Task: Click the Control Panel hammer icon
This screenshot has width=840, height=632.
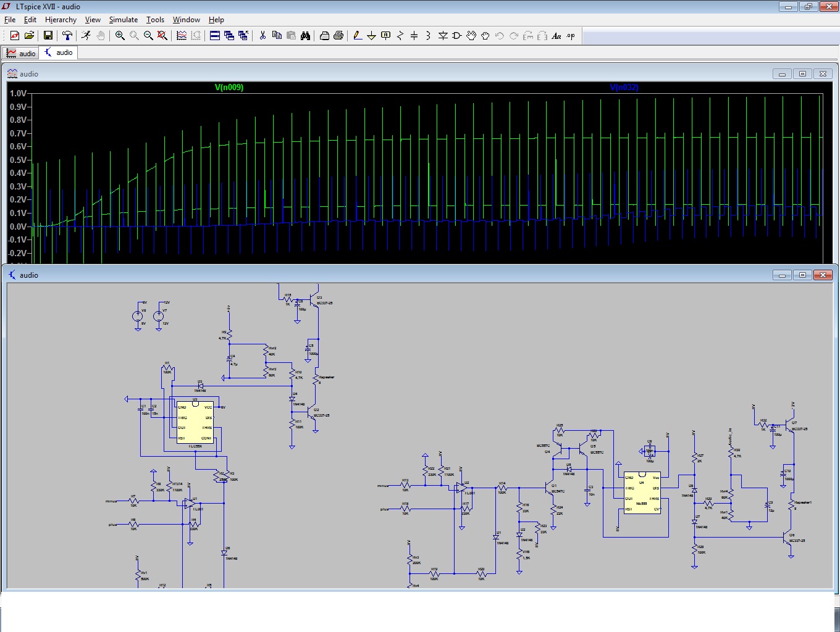Action: pos(67,36)
